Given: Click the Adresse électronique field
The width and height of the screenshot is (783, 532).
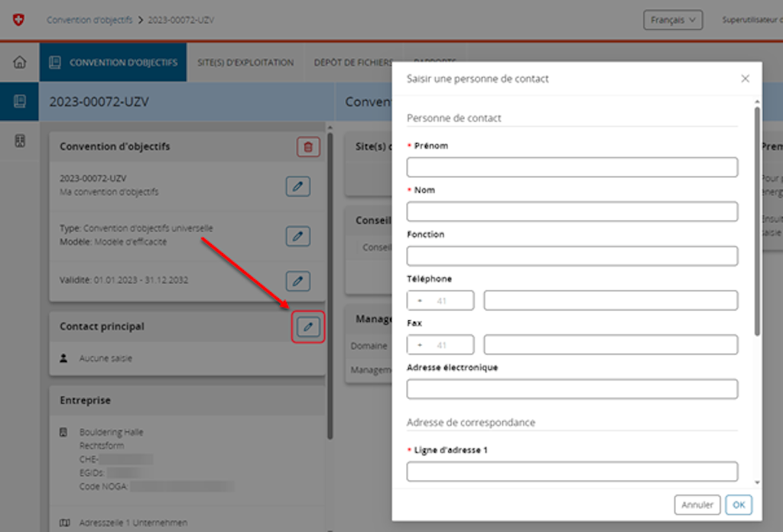Looking at the screenshot, I should click(572, 389).
